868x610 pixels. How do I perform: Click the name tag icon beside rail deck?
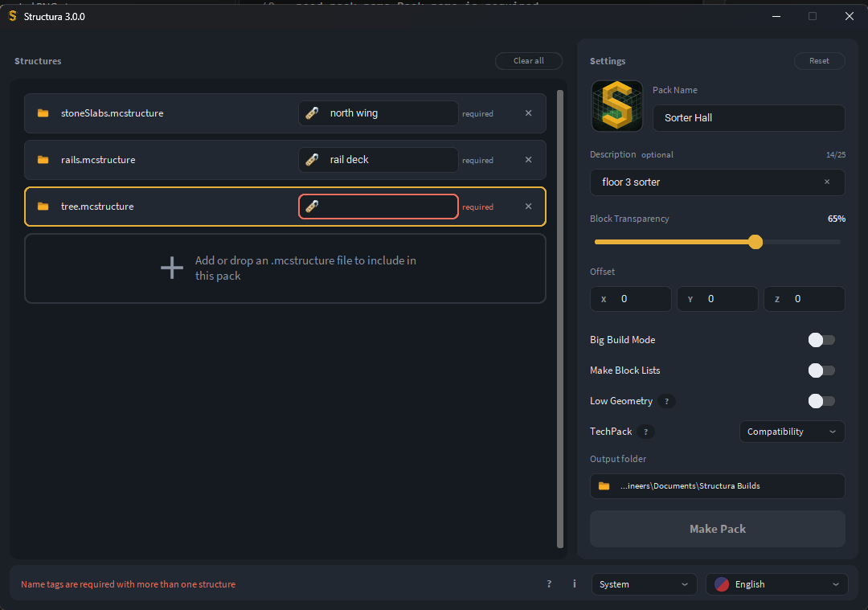click(x=312, y=159)
